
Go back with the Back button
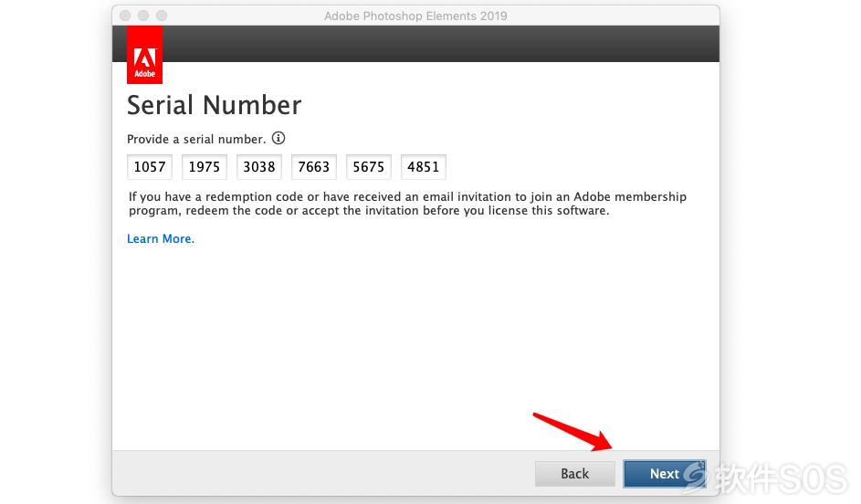[575, 473]
